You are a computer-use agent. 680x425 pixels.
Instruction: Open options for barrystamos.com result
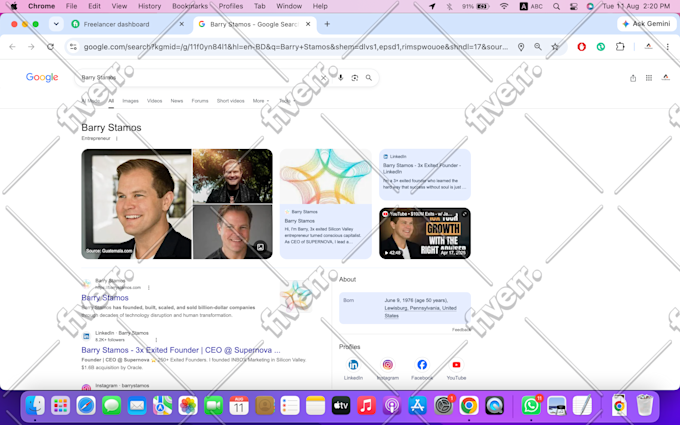149,288
